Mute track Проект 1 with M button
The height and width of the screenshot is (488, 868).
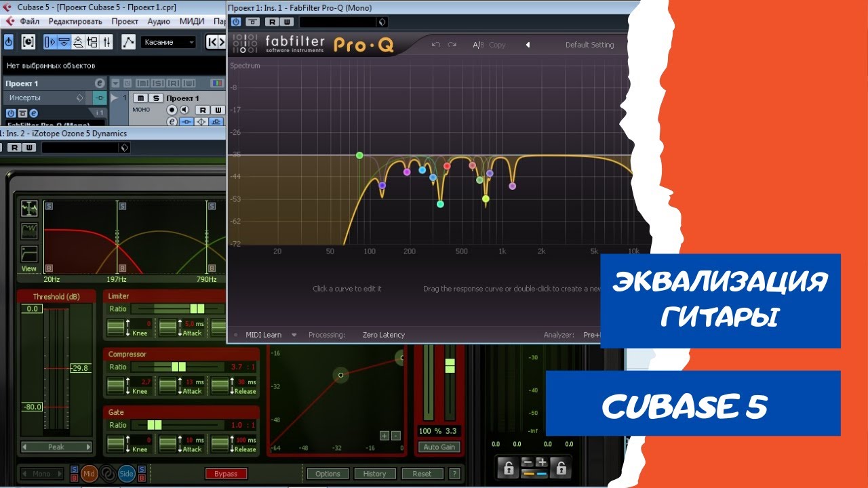[140, 98]
